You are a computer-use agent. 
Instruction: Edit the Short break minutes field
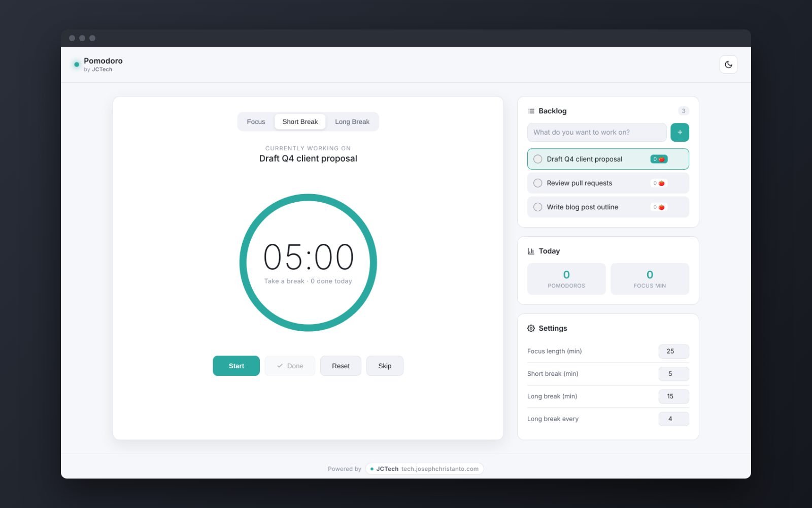point(673,373)
